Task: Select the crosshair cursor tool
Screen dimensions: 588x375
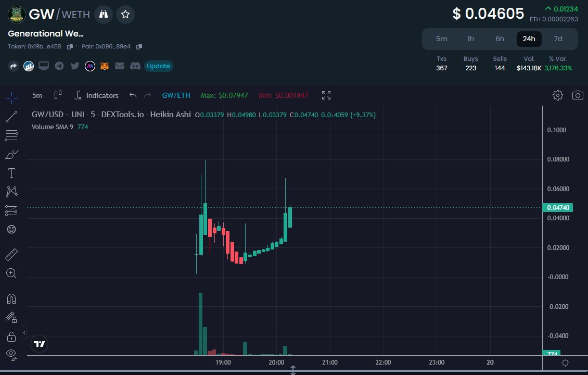Action: (11, 97)
